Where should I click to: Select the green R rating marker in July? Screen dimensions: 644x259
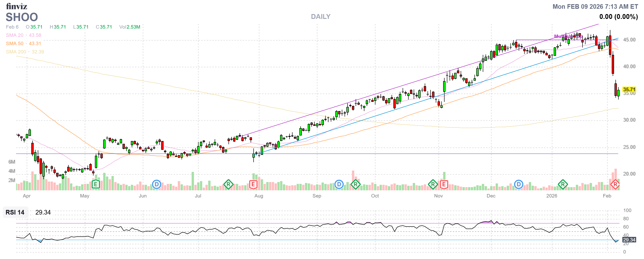point(228,185)
